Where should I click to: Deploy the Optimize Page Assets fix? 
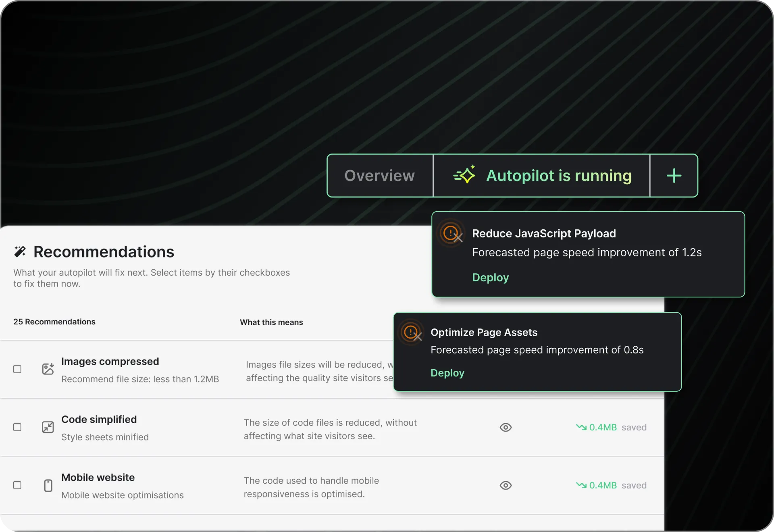coord(447,373)
